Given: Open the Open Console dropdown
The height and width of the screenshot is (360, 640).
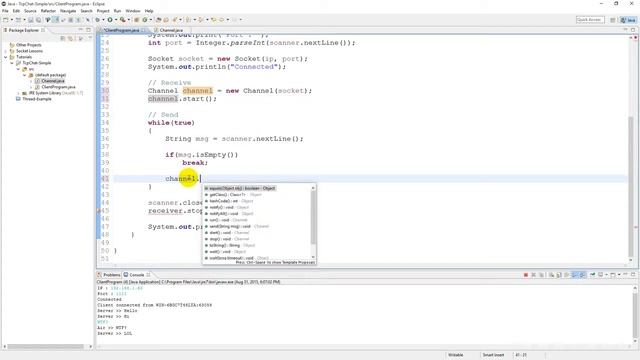Looking at the screenshot, I should tap(619, 275).
